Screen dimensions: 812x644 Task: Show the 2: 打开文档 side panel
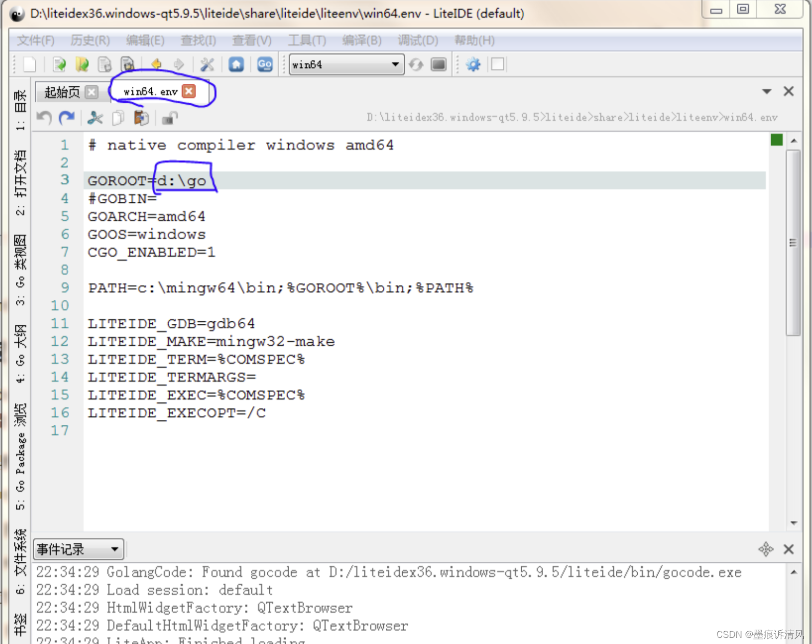click(x=20, y=182)
